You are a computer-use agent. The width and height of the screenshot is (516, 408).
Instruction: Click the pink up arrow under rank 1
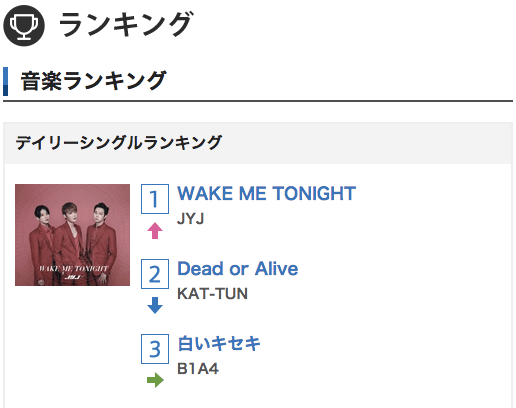[155, 231]
